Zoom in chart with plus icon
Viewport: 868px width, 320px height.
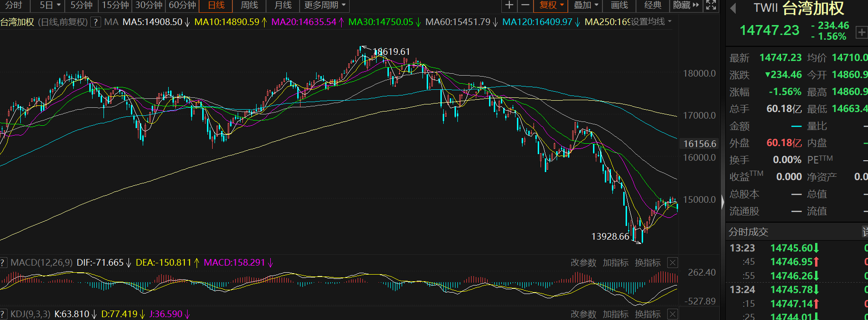(509, 5)
